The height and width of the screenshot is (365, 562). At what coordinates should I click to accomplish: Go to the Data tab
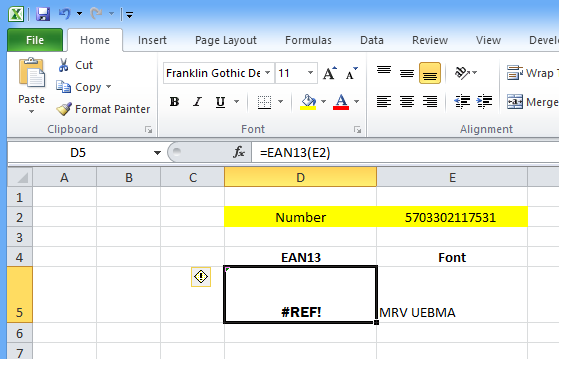(x=372, y=40)
